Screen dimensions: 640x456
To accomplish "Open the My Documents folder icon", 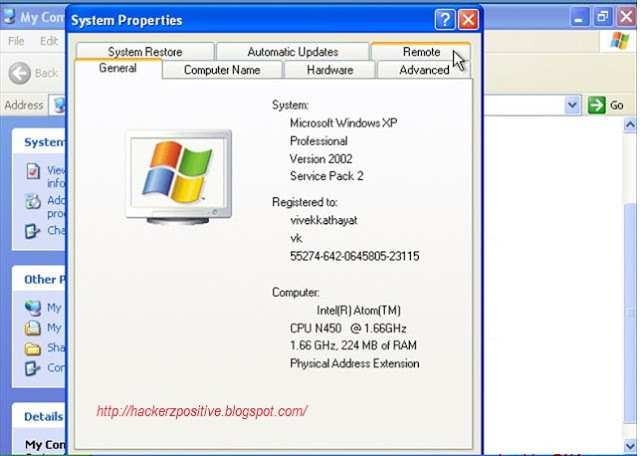I will (33, 328).
